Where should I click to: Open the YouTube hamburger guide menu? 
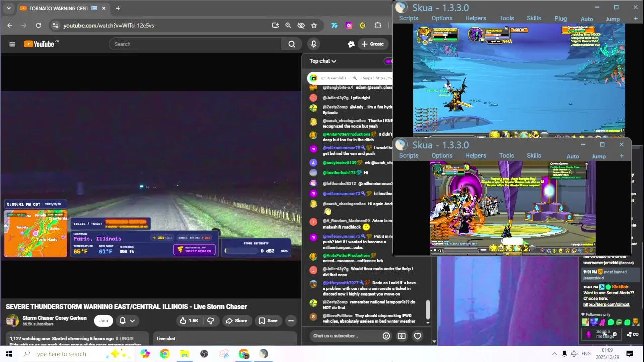coord(12,44)
